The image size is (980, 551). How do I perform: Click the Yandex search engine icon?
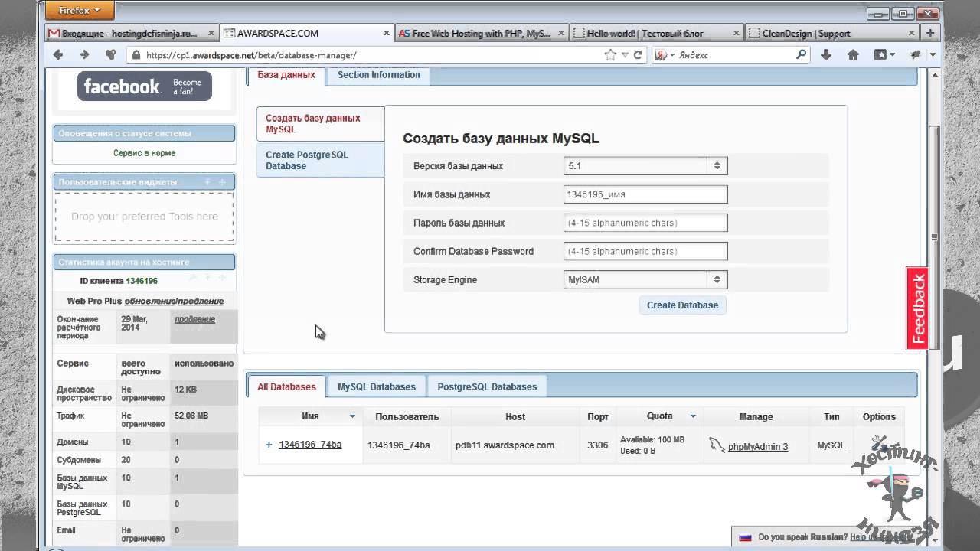point(660,55)
